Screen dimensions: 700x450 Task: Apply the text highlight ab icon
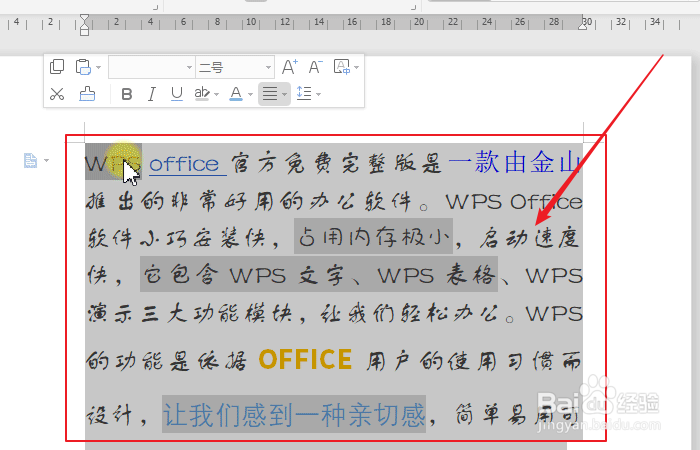click(x=202, y=94)
